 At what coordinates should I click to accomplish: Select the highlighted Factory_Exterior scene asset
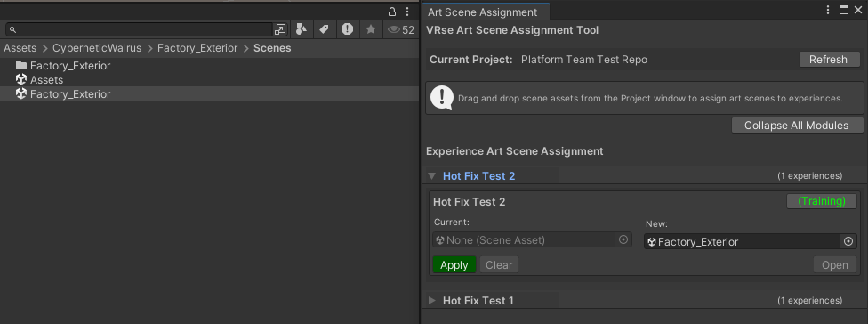(x=209, y=94)
